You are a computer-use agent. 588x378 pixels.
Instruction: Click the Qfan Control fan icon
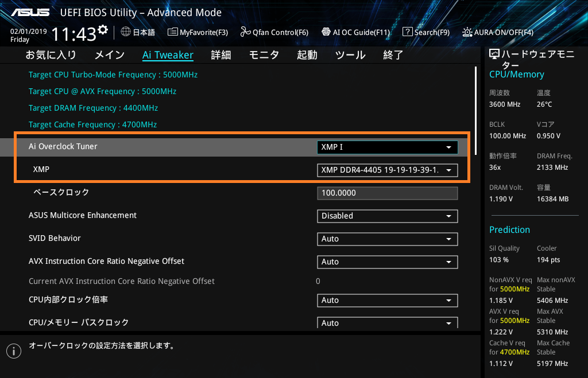245,32
